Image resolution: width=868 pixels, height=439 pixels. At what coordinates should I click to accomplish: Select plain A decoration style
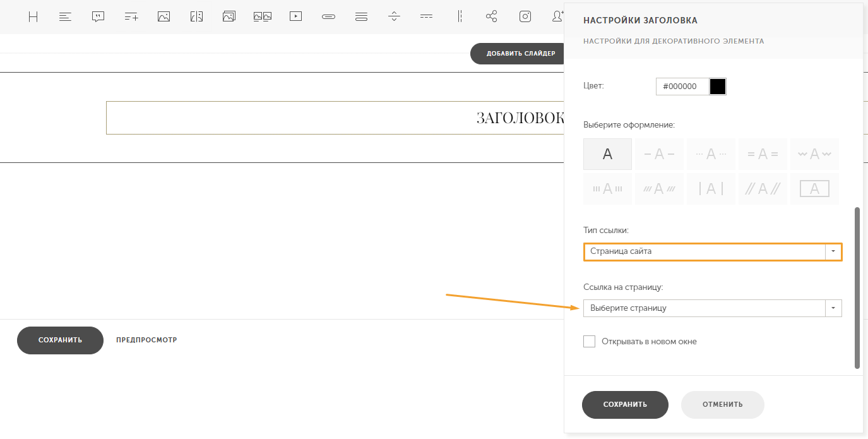tap(607, 154)
